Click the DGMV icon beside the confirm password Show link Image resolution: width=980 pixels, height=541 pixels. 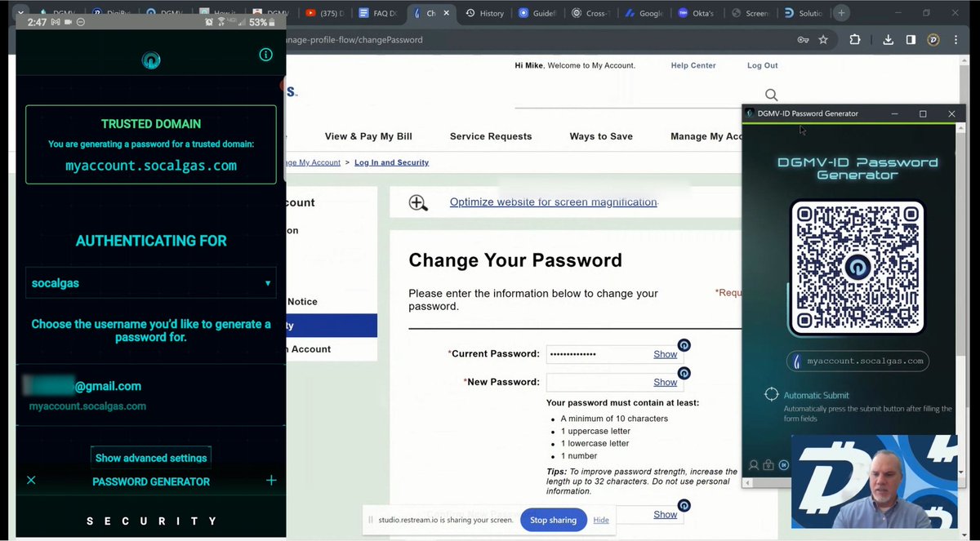tap(684, 506)
